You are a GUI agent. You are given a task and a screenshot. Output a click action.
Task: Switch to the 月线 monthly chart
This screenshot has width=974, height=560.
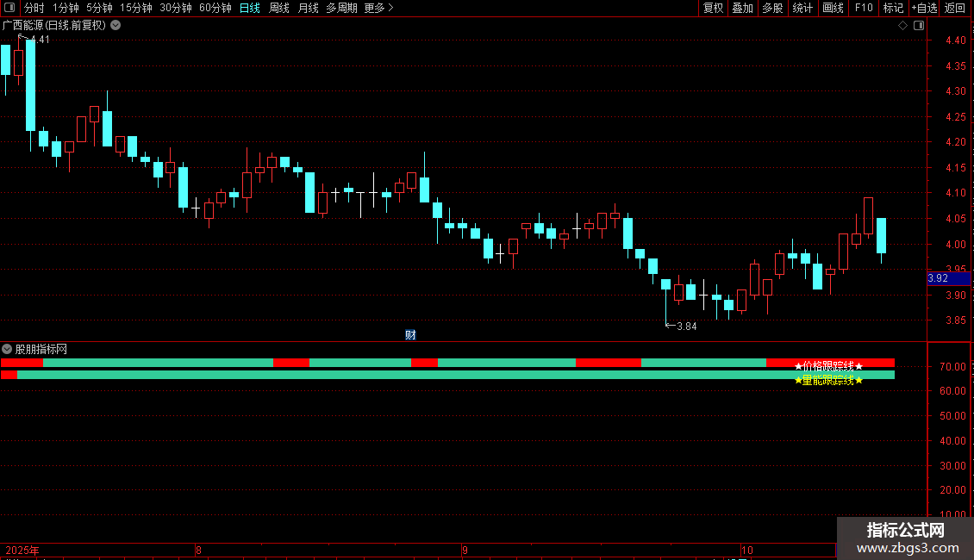[x=308, y=8]
